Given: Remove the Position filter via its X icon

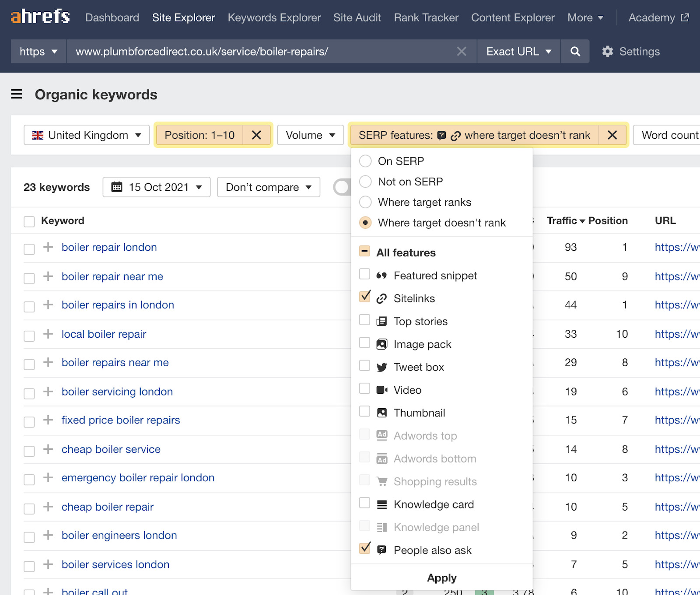Looking at the screenshot, I should [257, 135].
